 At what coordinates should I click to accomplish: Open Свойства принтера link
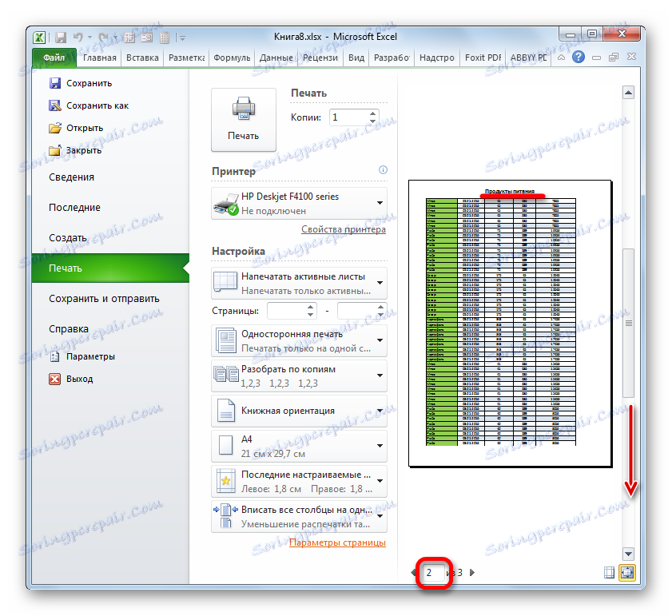[x=344, y=229]
